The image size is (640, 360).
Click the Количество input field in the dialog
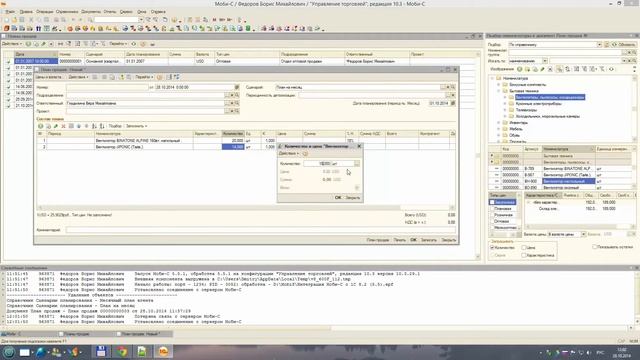point(328,164)
